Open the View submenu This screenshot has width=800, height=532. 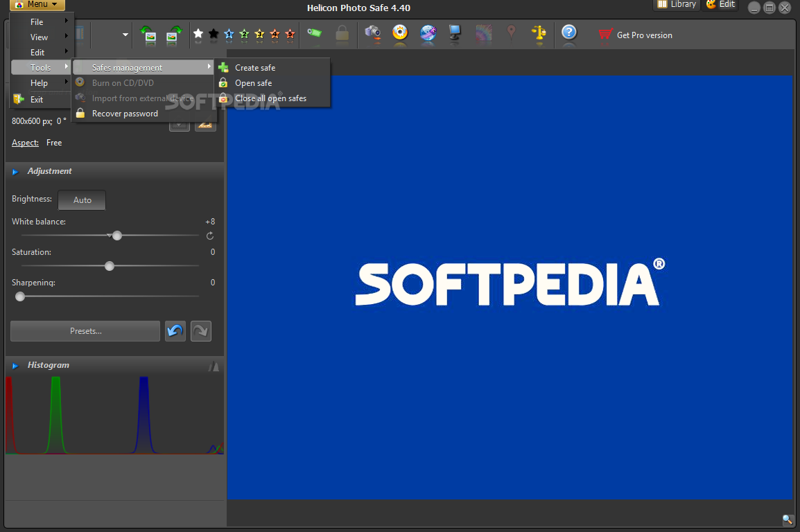[x=42, y=37]
